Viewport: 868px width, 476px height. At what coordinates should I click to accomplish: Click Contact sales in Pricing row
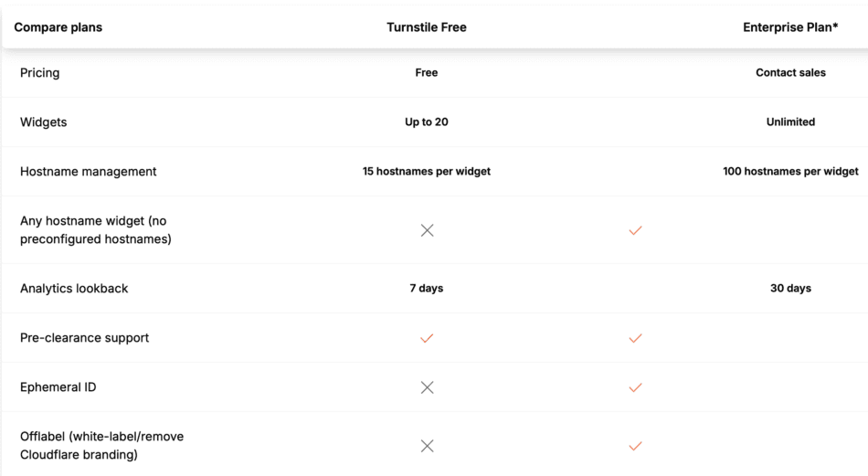(790, 73)
